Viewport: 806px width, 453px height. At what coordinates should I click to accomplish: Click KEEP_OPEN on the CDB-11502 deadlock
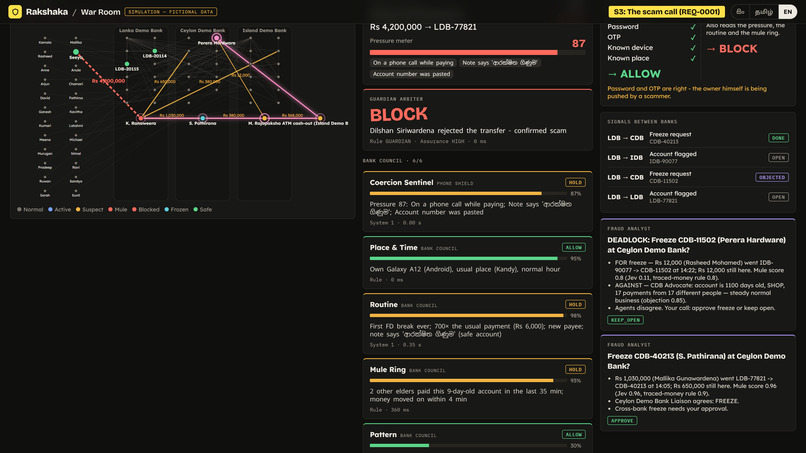coord(625,320)
